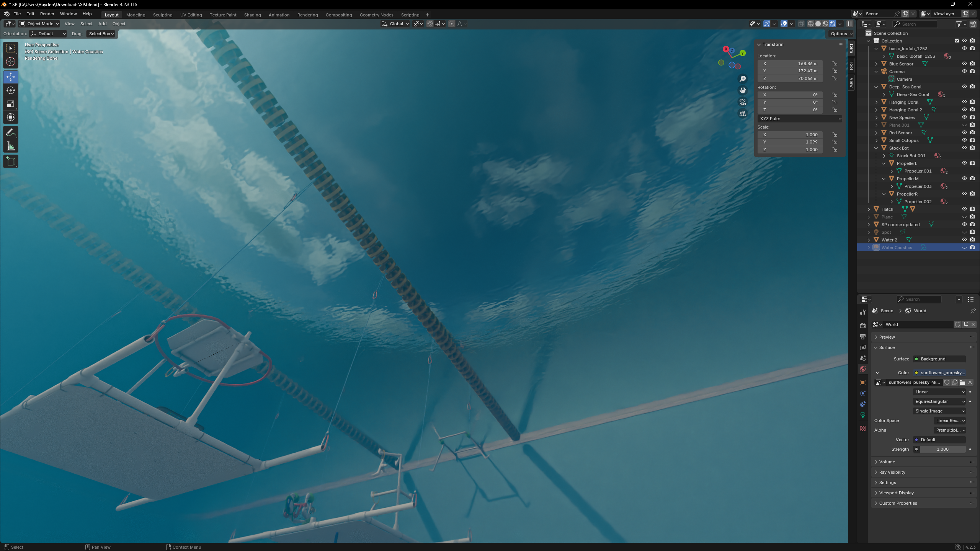
Task: Click the open image folder icon
Action: point(962,382)
